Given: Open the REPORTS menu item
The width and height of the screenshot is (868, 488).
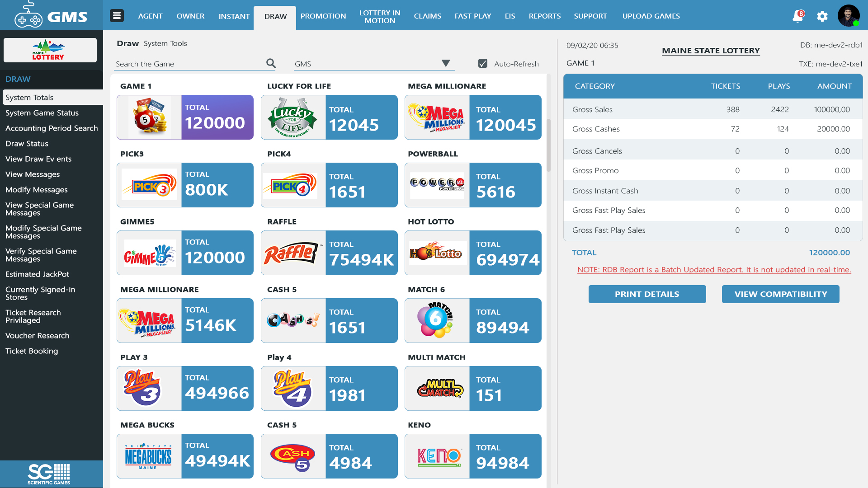Looking at the screenshot, I should [x=544, y=16].
